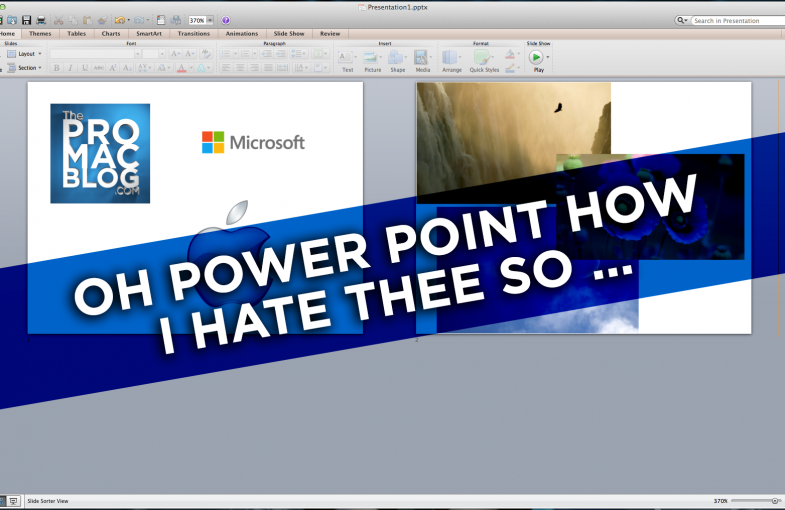The image size is (785, 510).
Task: Switch to the Animations tab
Action: (x=242, y=34)
